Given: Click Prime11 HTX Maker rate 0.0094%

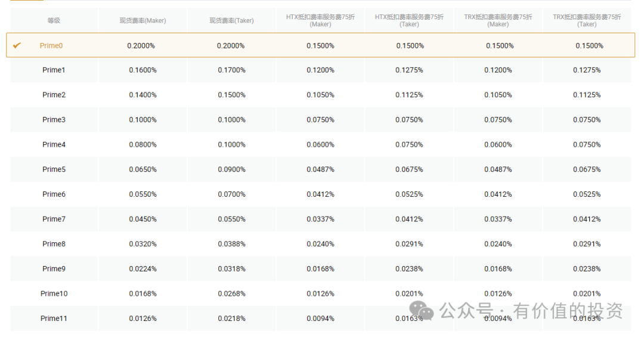Looking at the screenshot, I should pos(320,319).
